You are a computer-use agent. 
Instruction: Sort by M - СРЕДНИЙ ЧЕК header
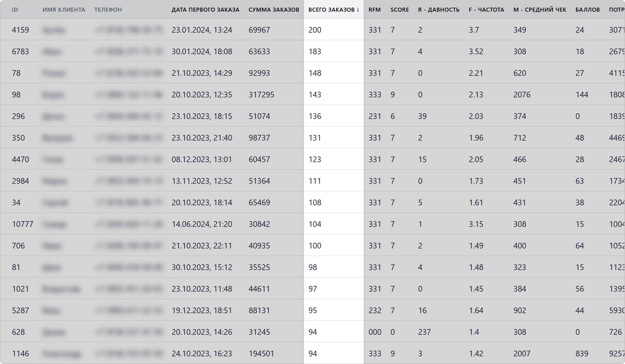coord(540,10)
